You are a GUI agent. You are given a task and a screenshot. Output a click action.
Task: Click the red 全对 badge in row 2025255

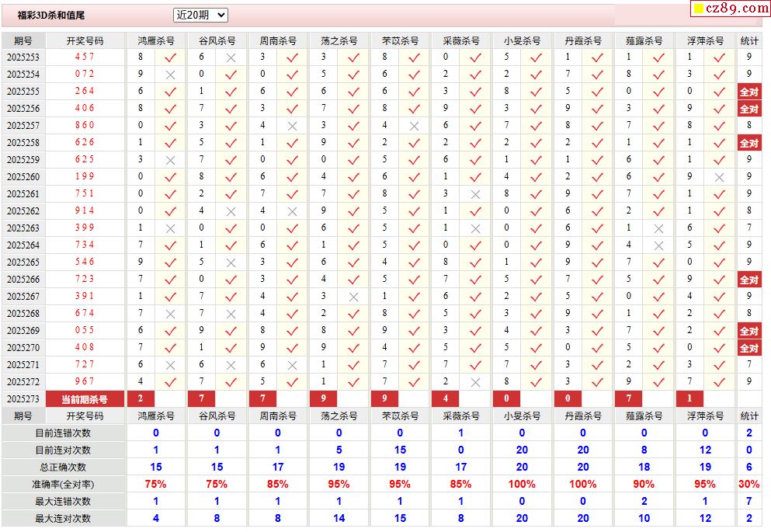tap(748, 92)
